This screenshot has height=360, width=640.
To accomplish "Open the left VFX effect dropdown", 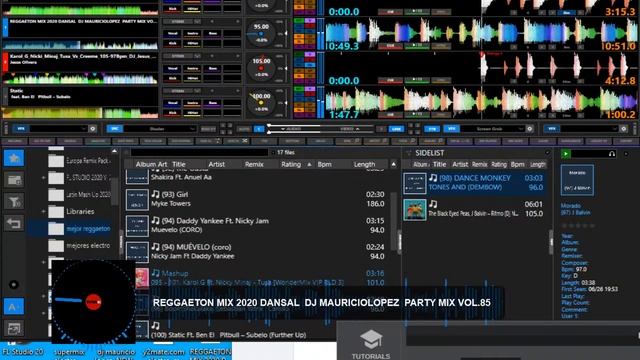I will click(x=58, y=129).
